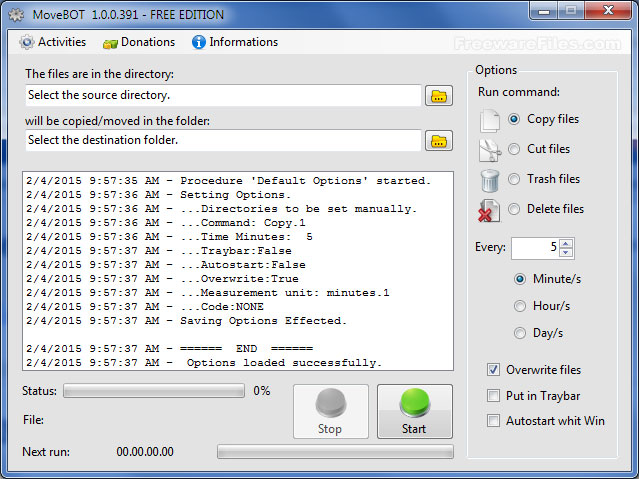Click the Delete files red X icon
This screenshot has width=639, height=479.
coord(490,210)
